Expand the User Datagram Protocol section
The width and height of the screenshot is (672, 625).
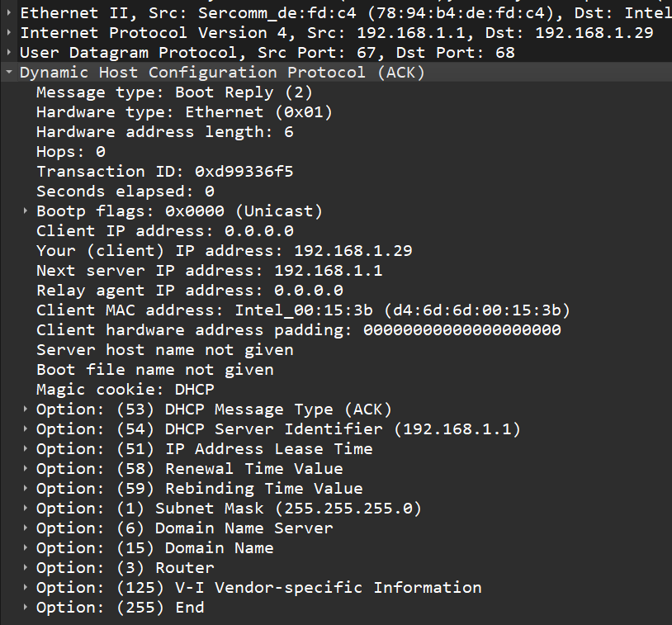[x=8, y=53]
